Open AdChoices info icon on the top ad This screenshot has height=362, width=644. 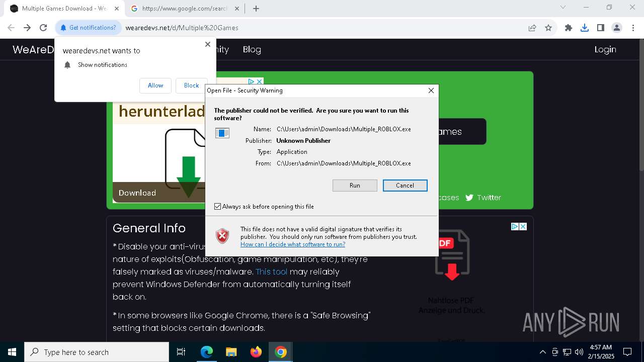251,81
